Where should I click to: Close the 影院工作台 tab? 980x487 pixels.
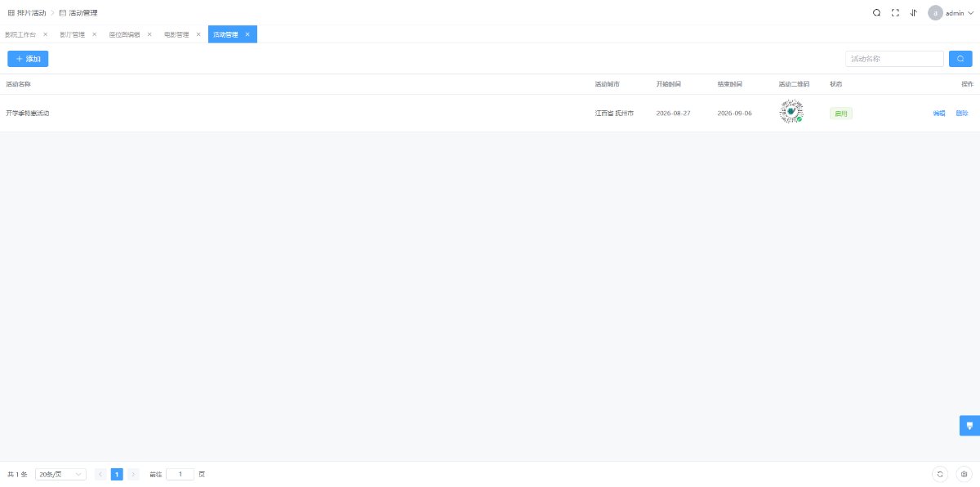pyautogui.click(x=45, y=34)
